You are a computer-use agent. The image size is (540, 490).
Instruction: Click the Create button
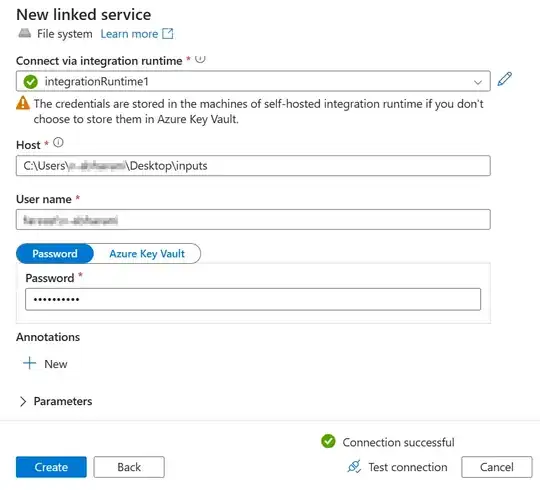(51, 467)
